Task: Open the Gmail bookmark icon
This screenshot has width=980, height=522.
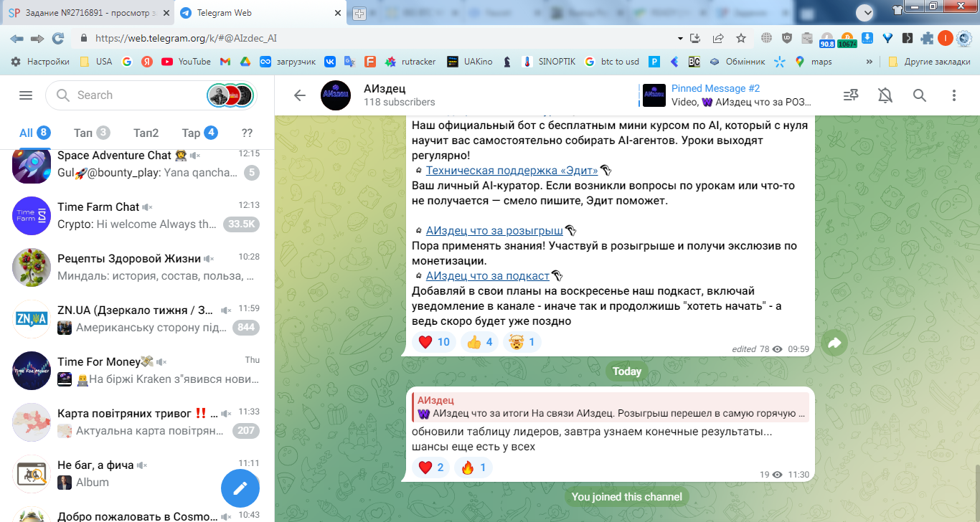Action: [225, 62]
